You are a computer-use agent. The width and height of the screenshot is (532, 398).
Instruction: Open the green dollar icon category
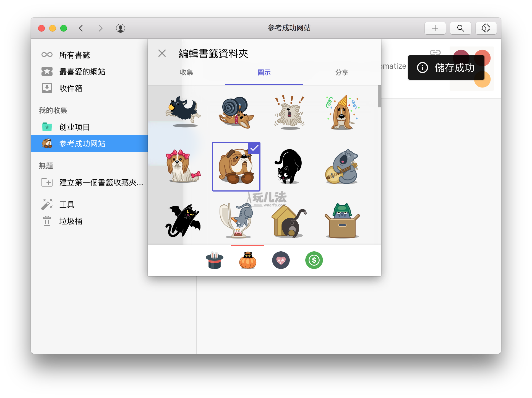314,260
